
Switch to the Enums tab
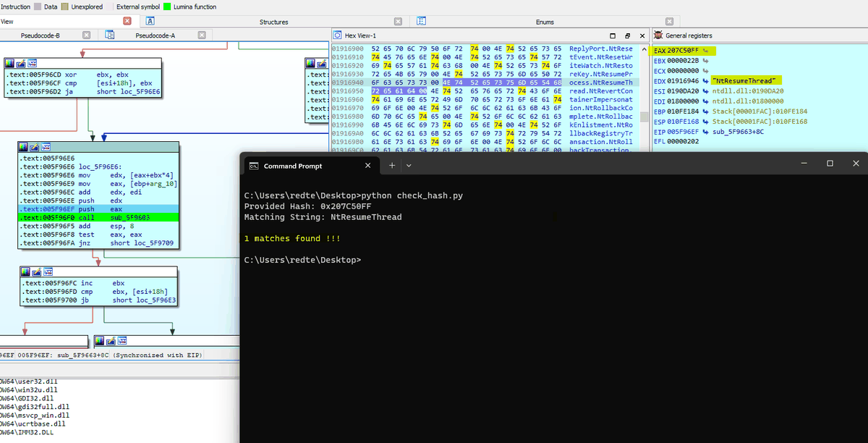545,22
